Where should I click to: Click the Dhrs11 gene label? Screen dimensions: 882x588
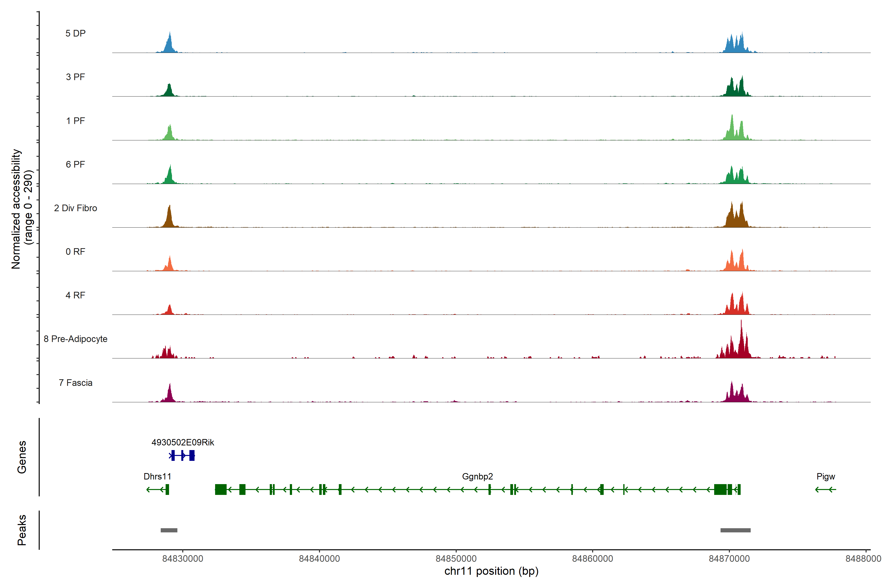[157, 477]
